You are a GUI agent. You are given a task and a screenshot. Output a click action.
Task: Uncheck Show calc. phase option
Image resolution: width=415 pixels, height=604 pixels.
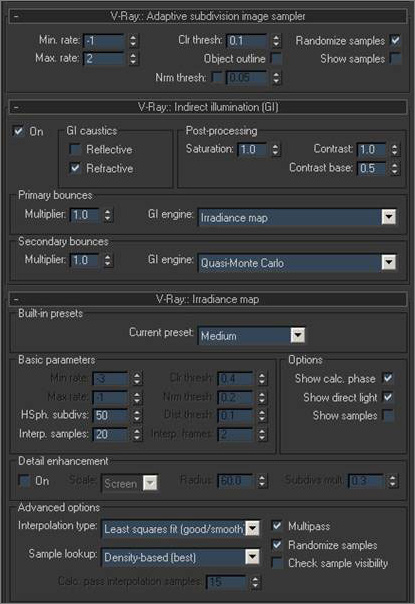point(388,378)
